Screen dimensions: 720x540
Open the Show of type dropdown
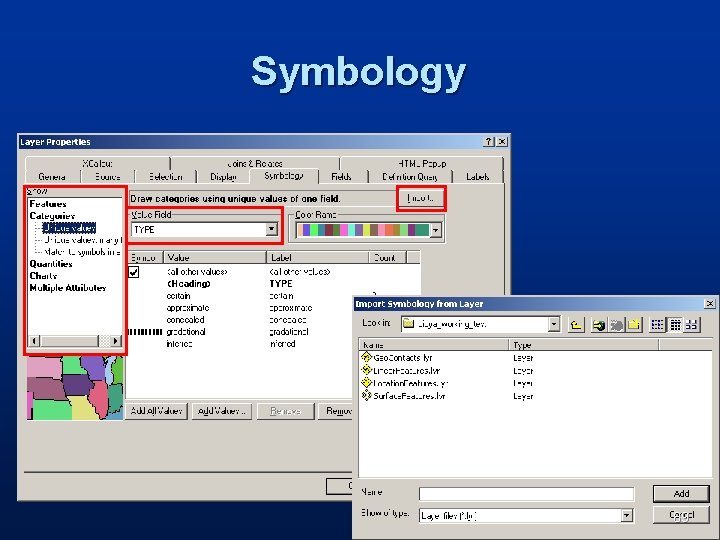(x=626, y=516)
